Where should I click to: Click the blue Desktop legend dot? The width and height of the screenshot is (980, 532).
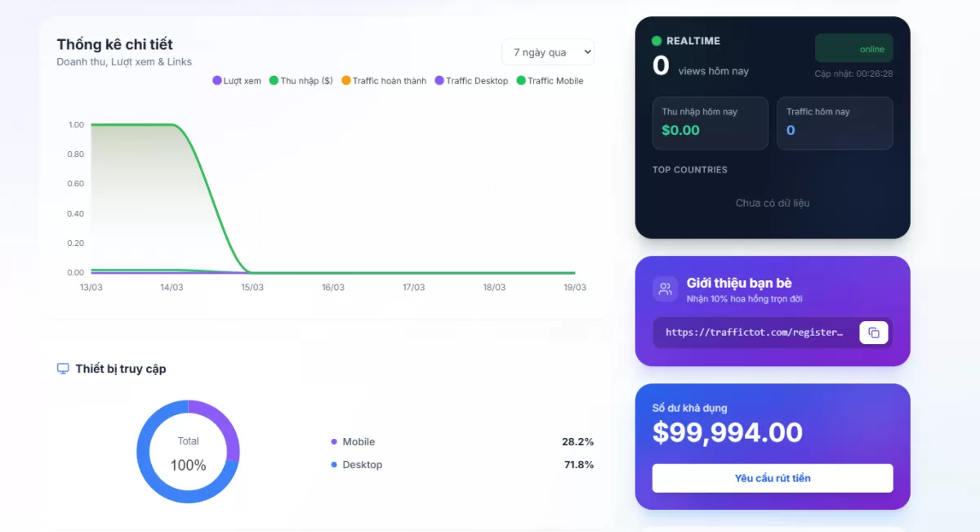334,465
